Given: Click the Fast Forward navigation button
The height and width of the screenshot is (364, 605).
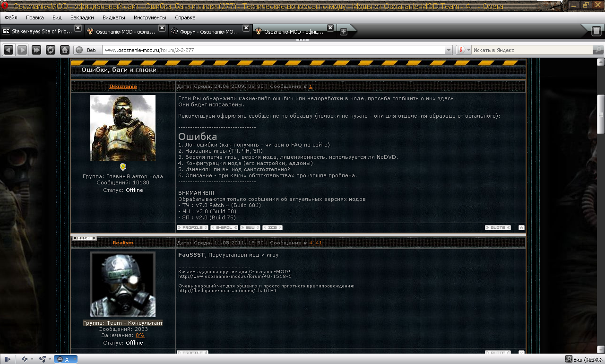Looking at the screenshot, I should click(36, 50).
